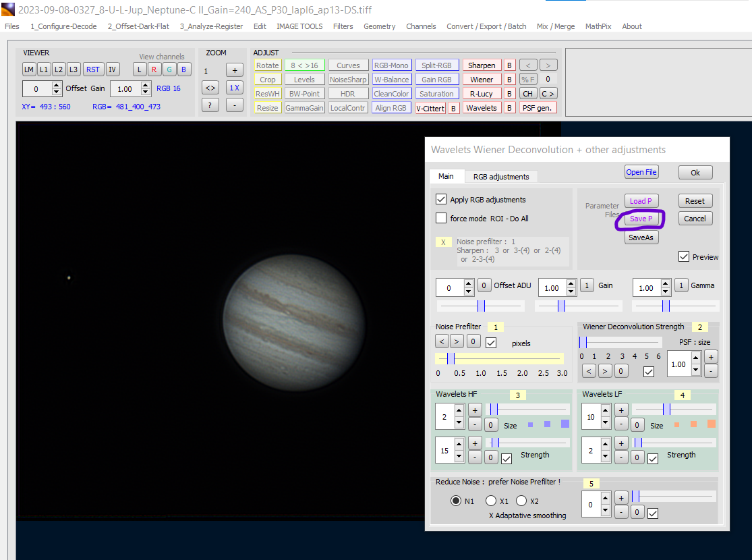Open the Wavelets adjust tool
The height and width of the screenshot is (560, 752).
coord(482,108)
